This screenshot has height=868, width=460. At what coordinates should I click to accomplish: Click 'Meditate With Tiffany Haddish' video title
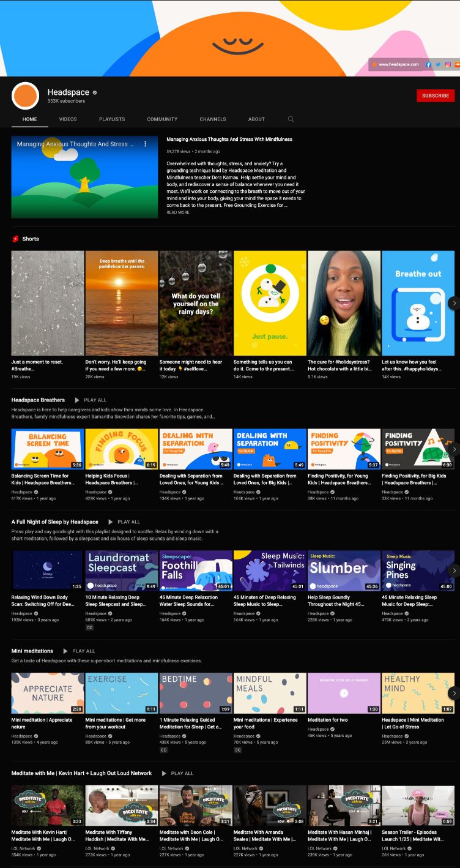pyautogui.click(x=117, y=836)
